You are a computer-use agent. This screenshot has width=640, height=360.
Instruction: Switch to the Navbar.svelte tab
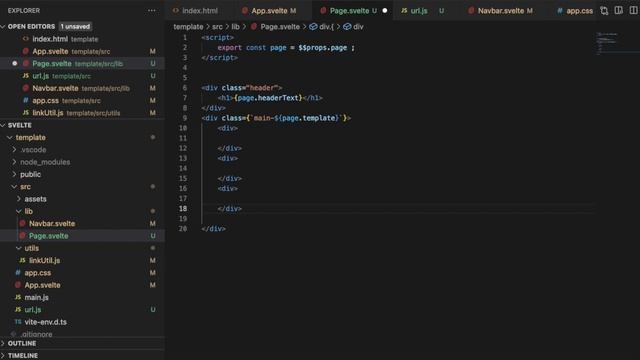pyautogui.click(x=500, y=11)
